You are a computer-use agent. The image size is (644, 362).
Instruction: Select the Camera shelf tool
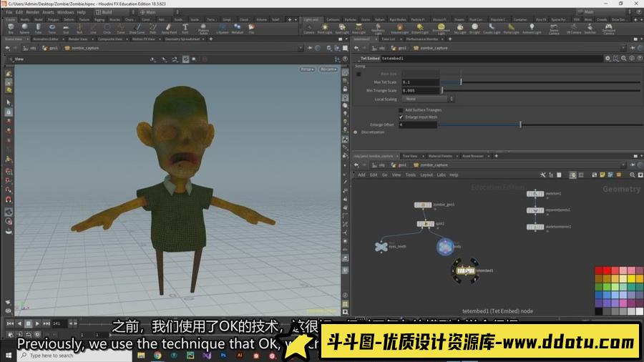tap(309, 29)
